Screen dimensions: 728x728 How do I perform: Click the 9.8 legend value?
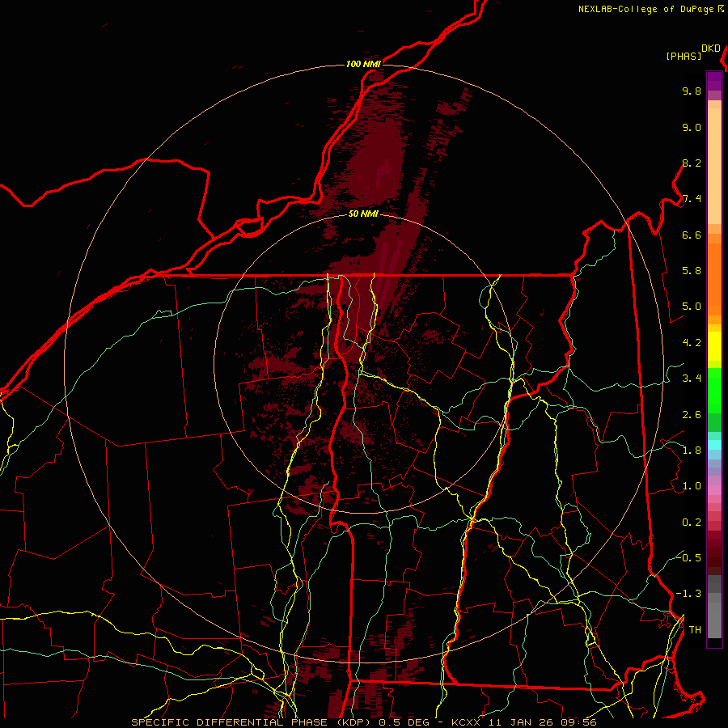tap(692, 91)
